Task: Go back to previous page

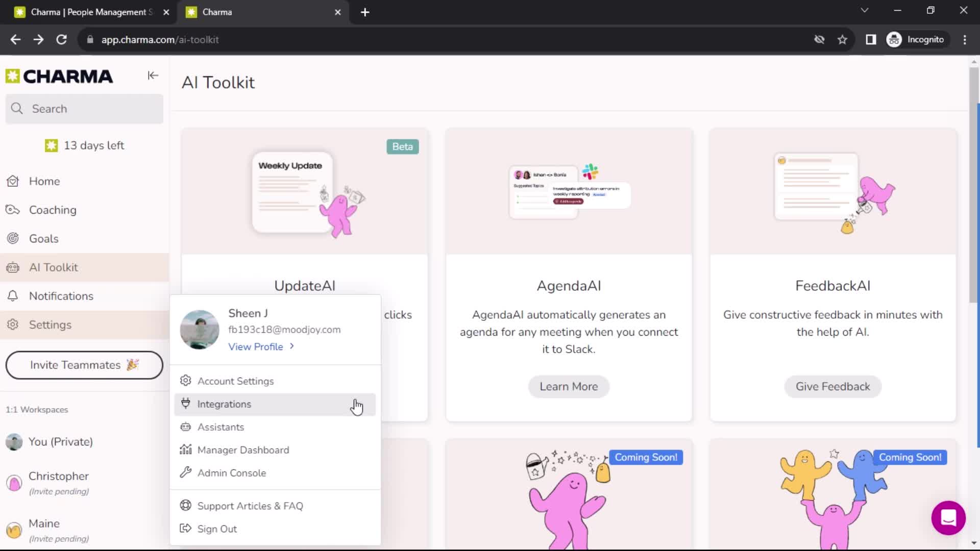Action: coord(15,40)
